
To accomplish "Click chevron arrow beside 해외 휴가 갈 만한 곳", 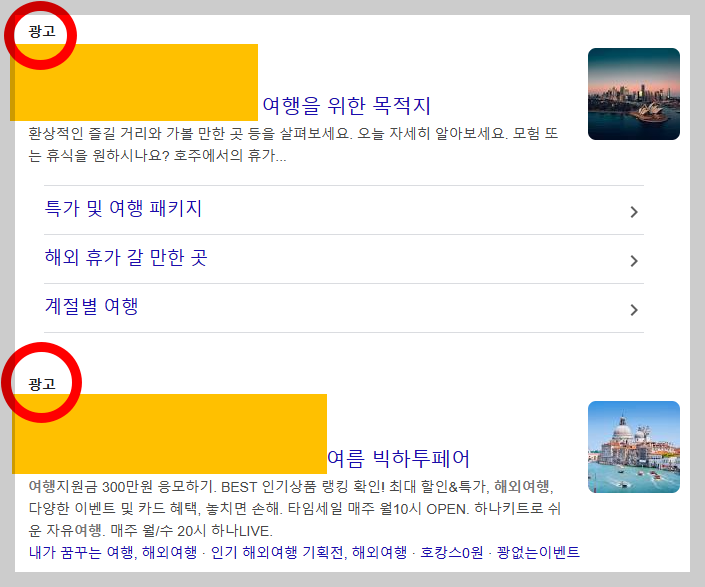I will tap(634, 261).
